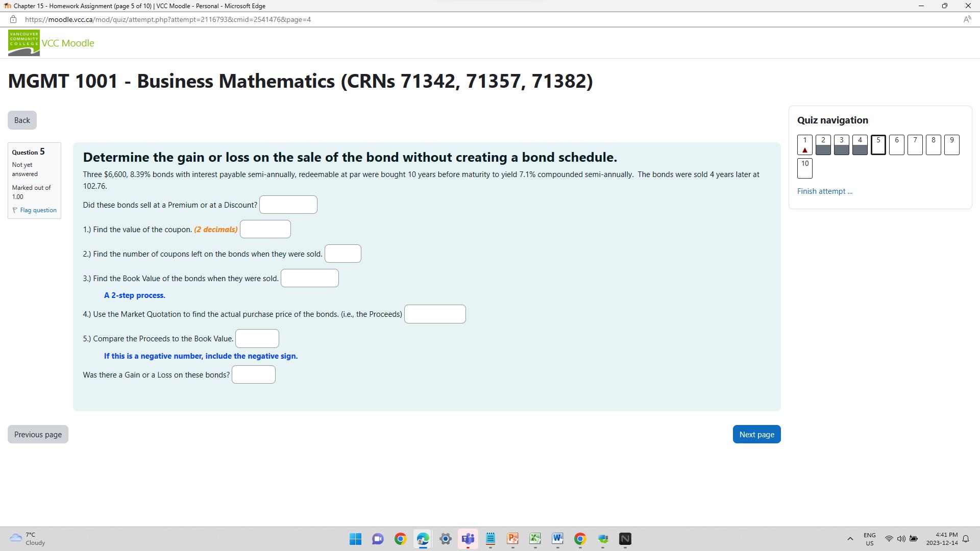Open the Notepad icon in taskbar
Viewport: 980px width, 551px height.
(491, 539)
